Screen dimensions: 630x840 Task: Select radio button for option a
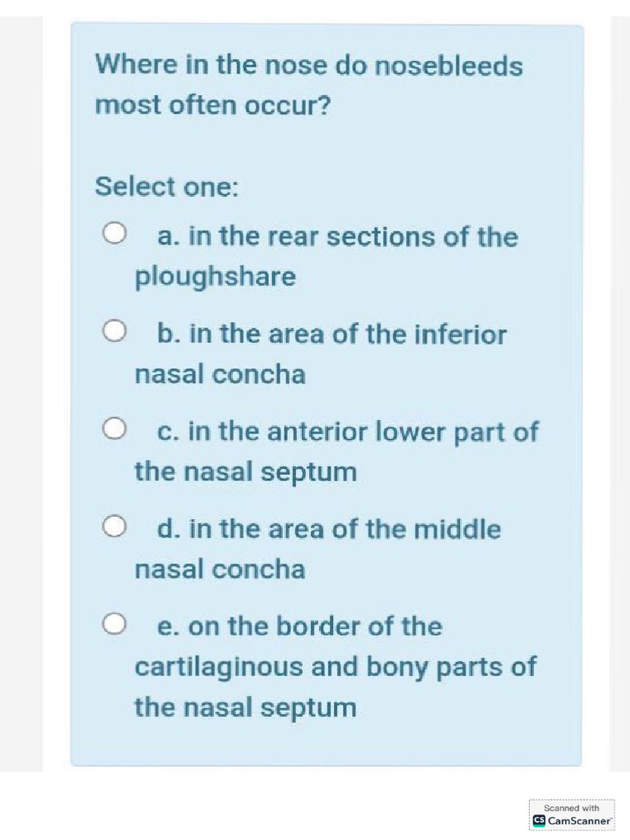(115, 235)
